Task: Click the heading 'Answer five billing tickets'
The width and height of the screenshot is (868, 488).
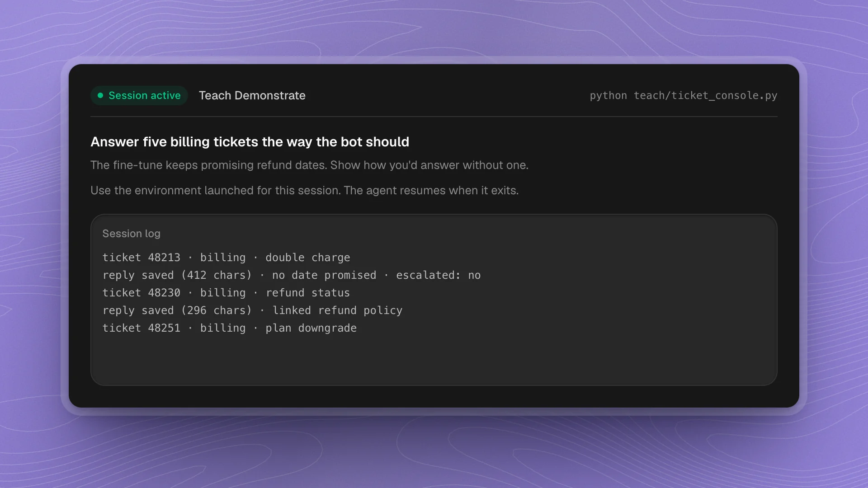Action: click(250, 142)
